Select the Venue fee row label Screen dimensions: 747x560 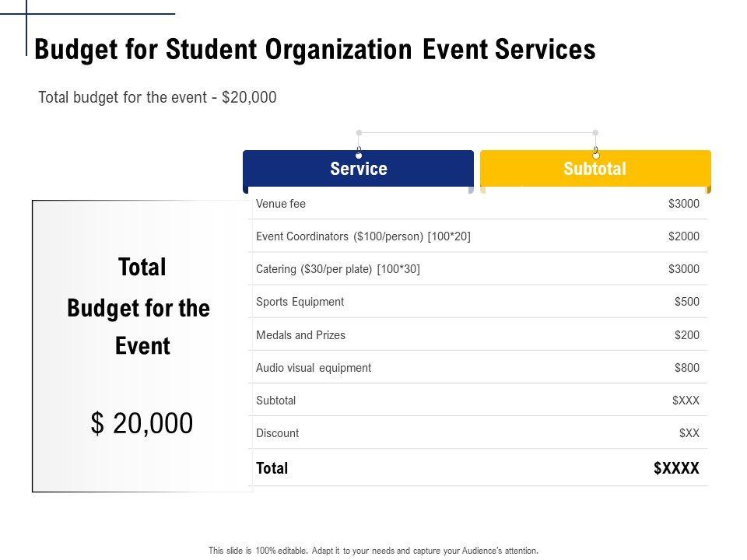pos(281,204)
